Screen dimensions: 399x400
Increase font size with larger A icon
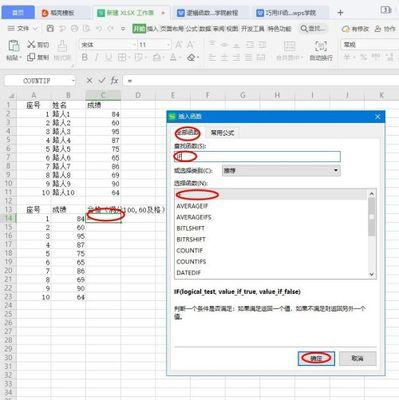178,45
